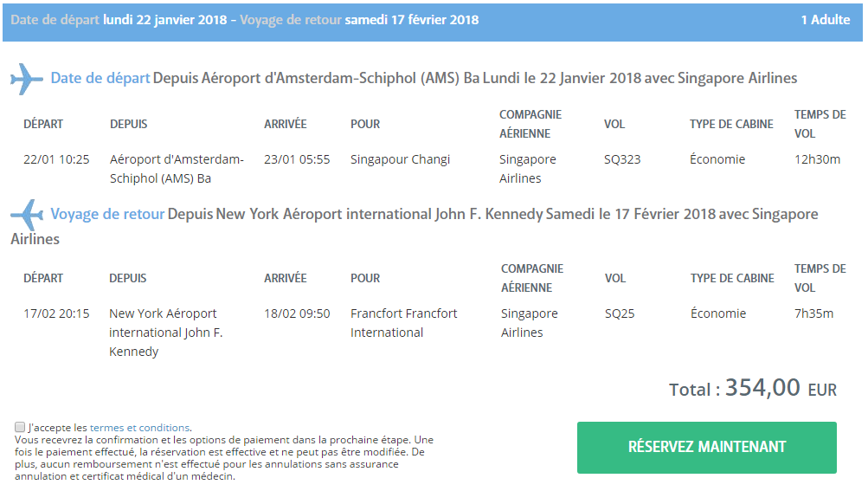Click New York Aéroport international John F. Kennedy cell
This screenshot has width=868, height=491.
[x=165, y=333]
